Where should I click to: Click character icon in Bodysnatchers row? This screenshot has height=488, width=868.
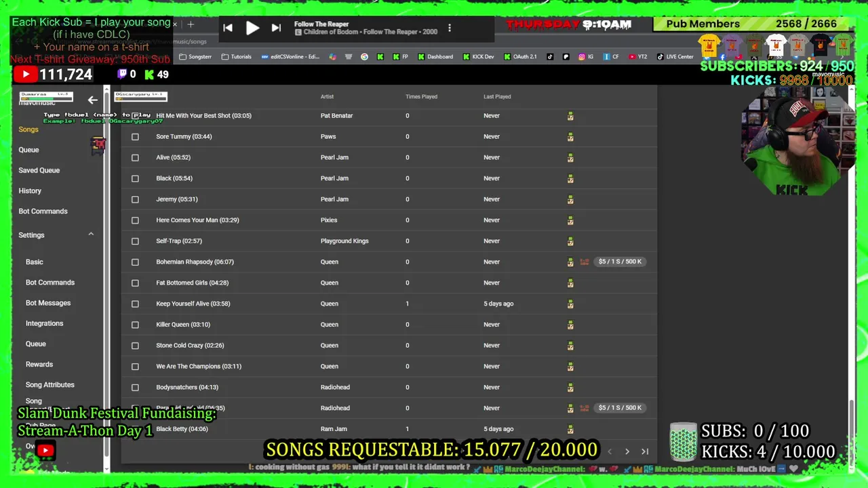(570, 388)
